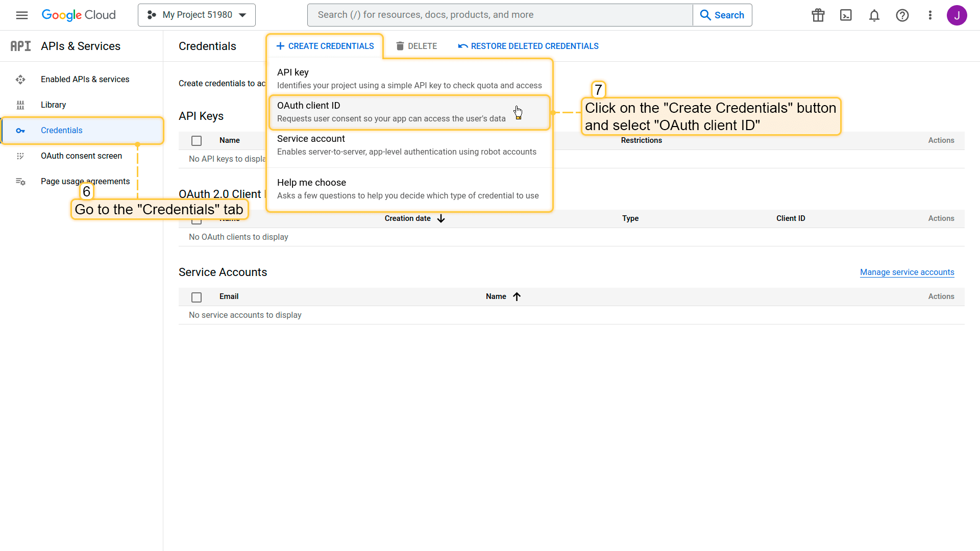Screen dimensions: 980x551
Task: Select Help me choose option
Action: 408,189
